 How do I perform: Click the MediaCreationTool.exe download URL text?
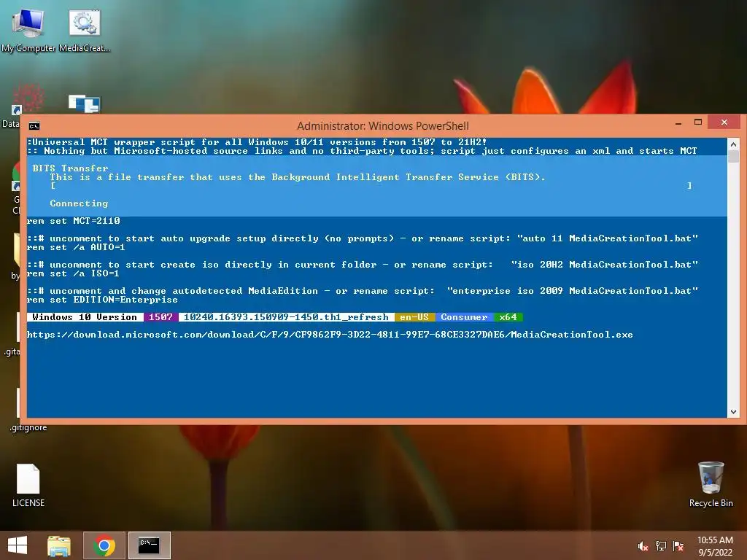pos(330,335)
